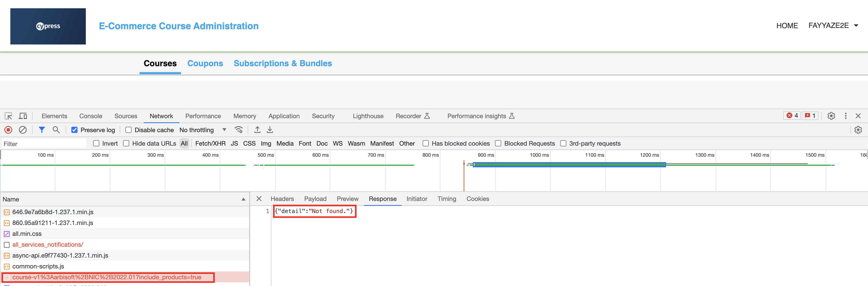Screen dimensions: 868x286
Task: Enable the Disable cache checkbox
Action: point(128,130)
